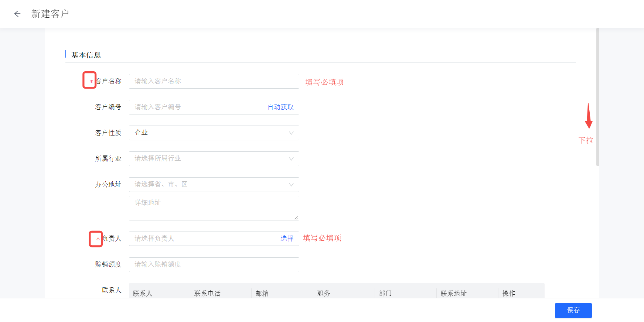The width and height of the screenshot is (644, 322).
Task: Click 自动获取 link for customer number
Action: pos(280,107)
